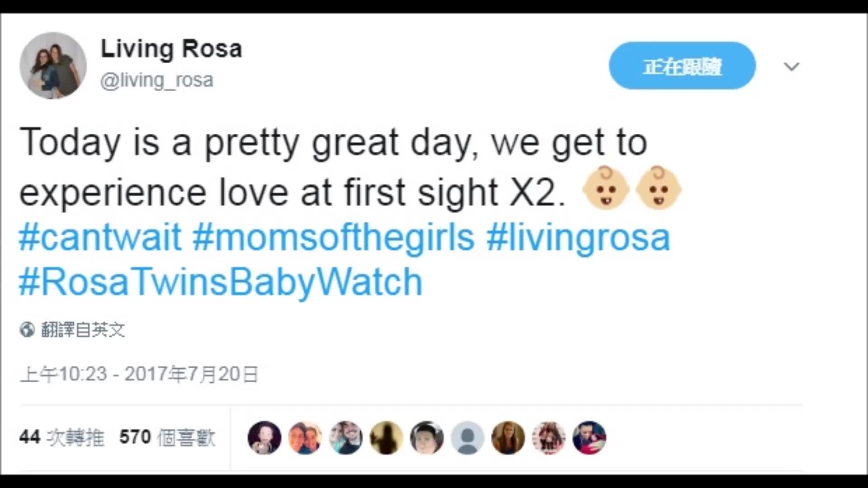Open the Living Rosa profile picture

point(53,66)
